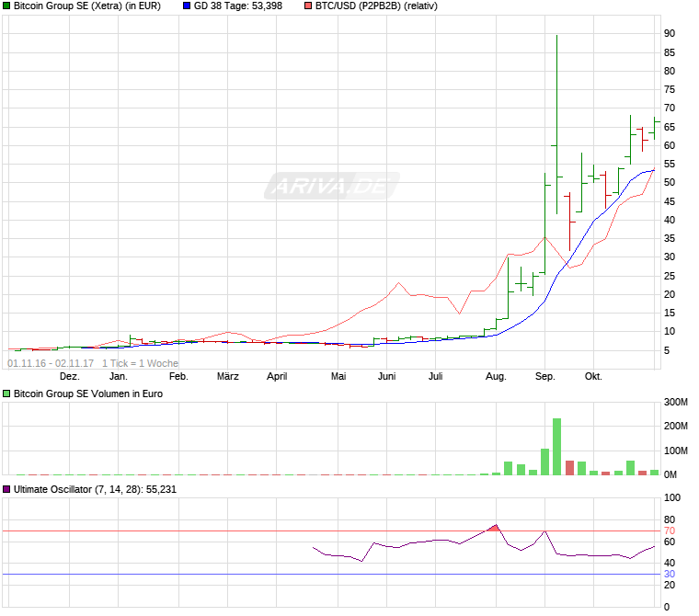Click the blue GD 38 Tage legend swatch
The image size is (699, 616).
click(x=187, y=6)
